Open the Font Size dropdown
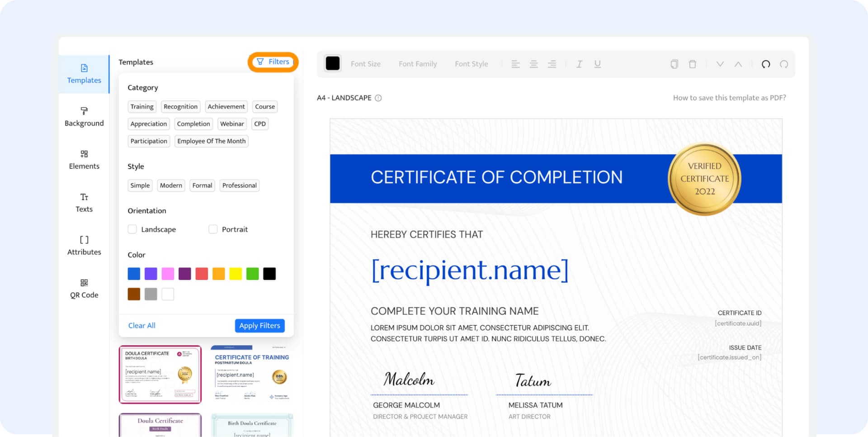Image resolution: width=868 pixels, height=437 pixels. pos(365,64)
